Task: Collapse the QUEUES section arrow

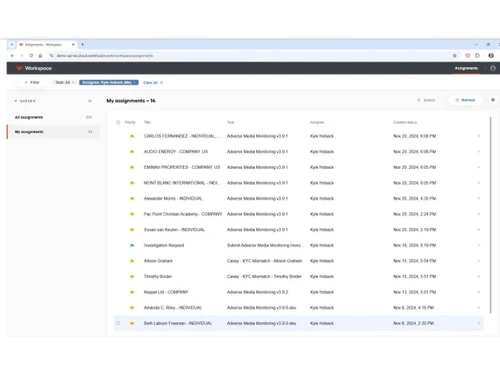Action: pos(16,101)
